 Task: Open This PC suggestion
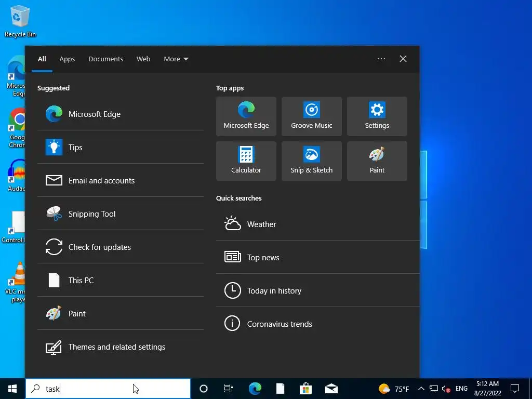point(120,280)
